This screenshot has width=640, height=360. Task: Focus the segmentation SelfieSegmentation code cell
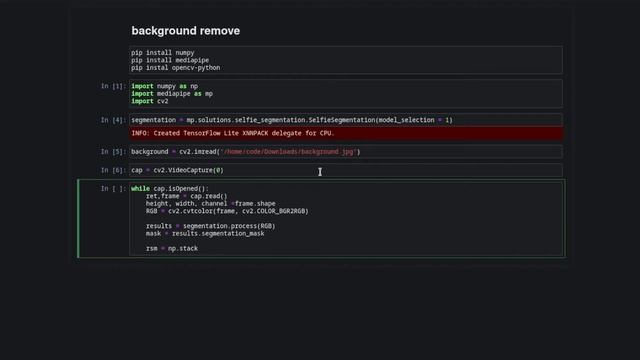pyautogui.click(x=346, y=120)
